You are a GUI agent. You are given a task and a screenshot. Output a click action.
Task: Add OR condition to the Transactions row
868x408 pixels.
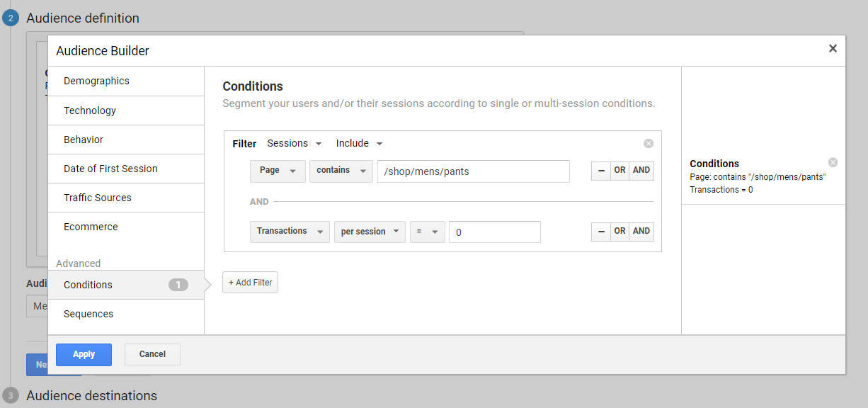click(619, 232)
